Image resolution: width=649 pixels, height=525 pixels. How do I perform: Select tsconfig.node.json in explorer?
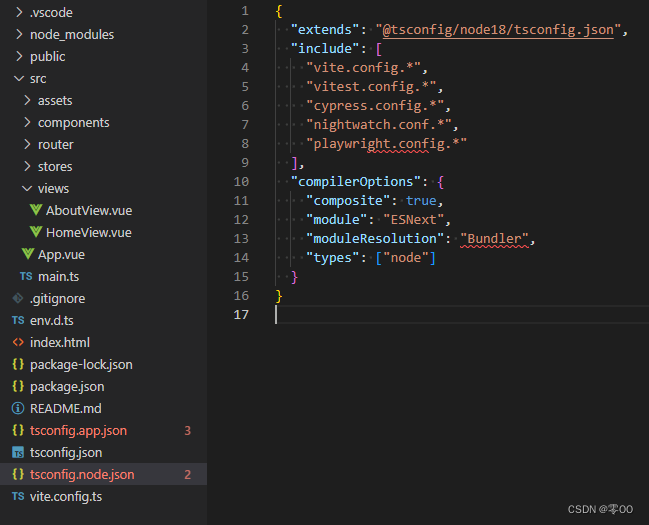click(103, 474)
